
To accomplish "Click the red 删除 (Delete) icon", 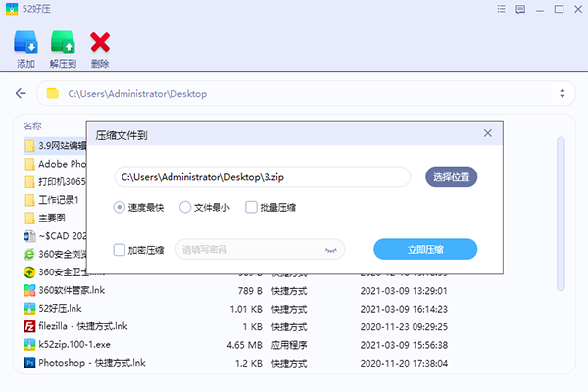I will click(x=100, y=42).
